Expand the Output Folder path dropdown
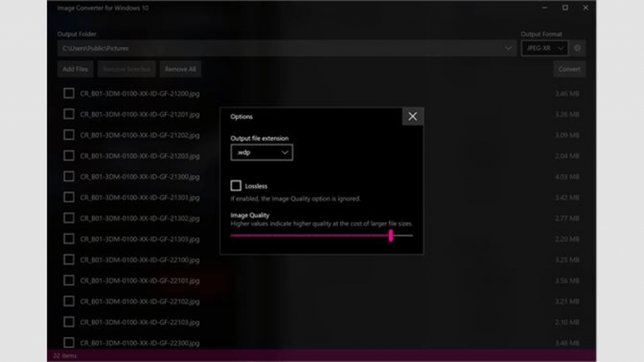This screenshot has height=362, width=644. click(508, 49)
